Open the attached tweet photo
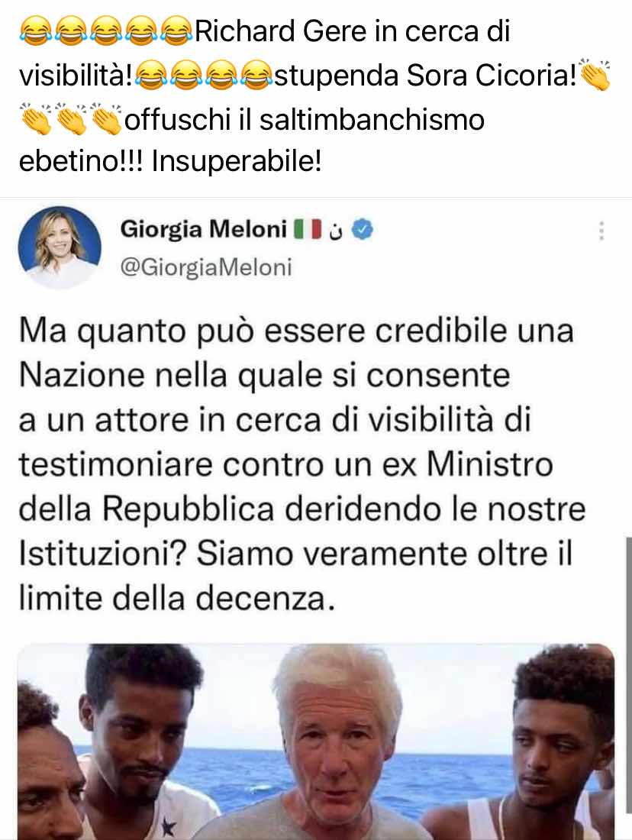Image resolution: width=632 pixels, height=840 pixels. click(x=316, y=741)
